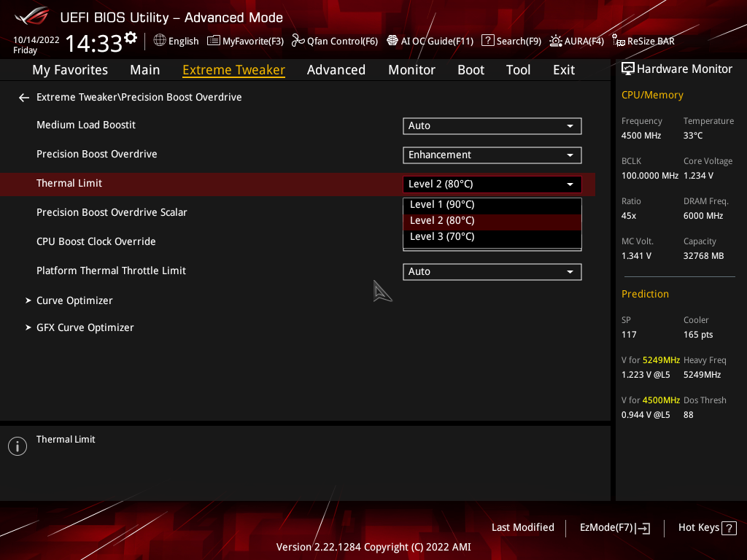Expand GFX Curve Optimizer submenu
The width and height of the screenshot is (747, 560).
pos(85,327)
